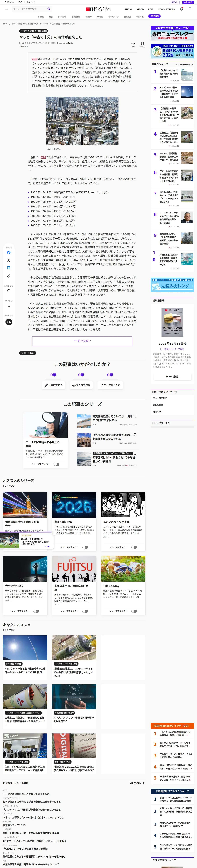Open first 前回 link in the summary box
The image size is (197, 868).
34,59
